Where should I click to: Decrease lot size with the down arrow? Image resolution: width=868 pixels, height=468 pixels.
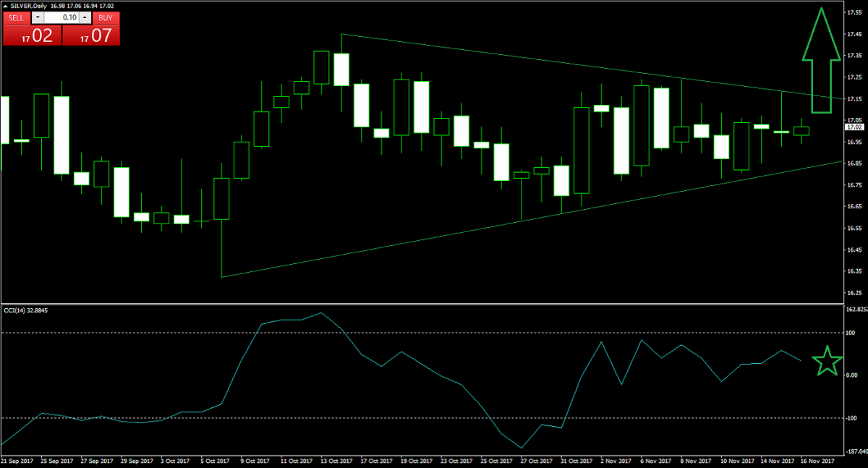pos(36,17)
